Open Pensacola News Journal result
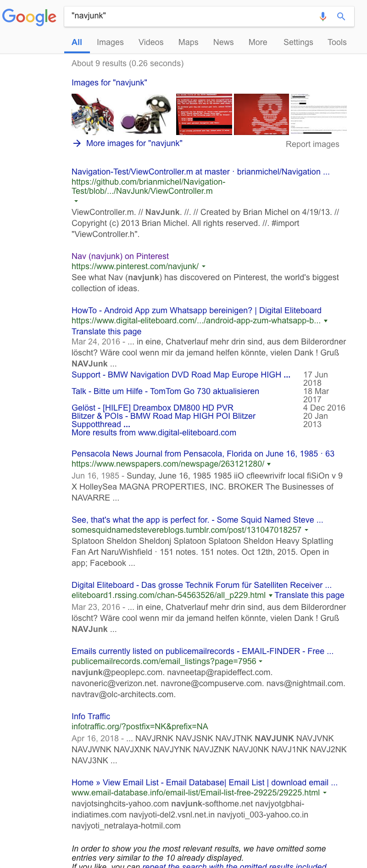Viewport: 367px width, 868px height. click(203, 454)
